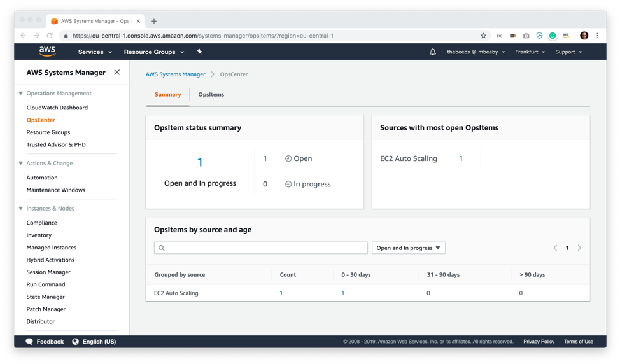Viewport: 620px width, 364px height.
Task: Open State Manager in the sidebar
Action: [x=45, y=297]
